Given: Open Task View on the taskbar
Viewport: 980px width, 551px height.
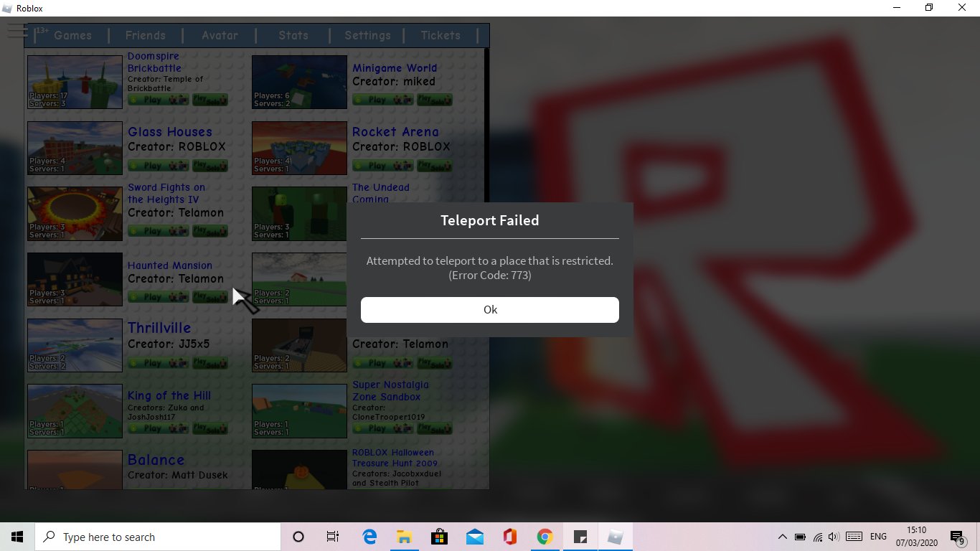Looking at the screenshot, I should pos(333,537).
